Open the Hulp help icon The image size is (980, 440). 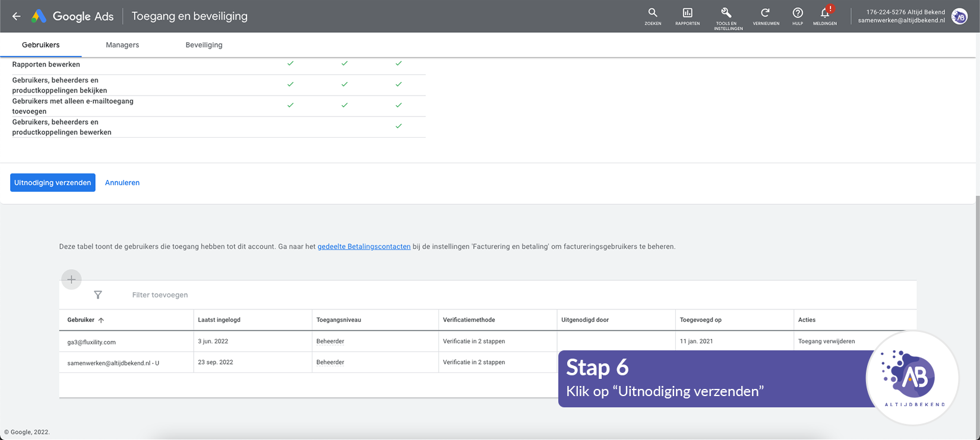[798, 13]
